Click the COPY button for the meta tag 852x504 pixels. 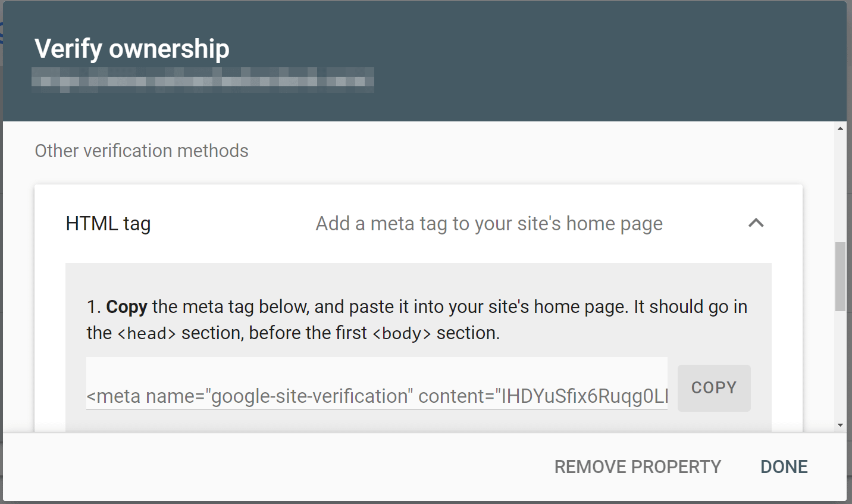coord(713,387)
